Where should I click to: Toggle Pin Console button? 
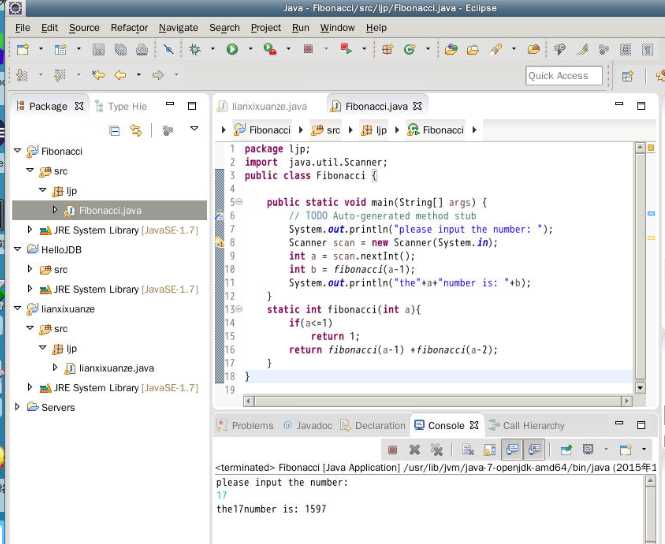click(x=566, y=449)
